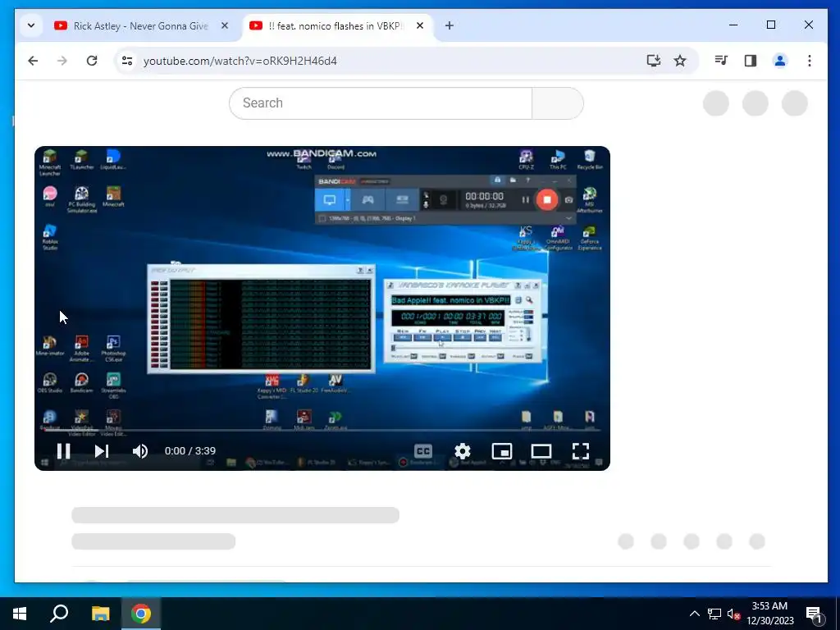Screen dimensions: 840x630
Task: Show hidden system tray icons
Action: [x=694, y=614]
